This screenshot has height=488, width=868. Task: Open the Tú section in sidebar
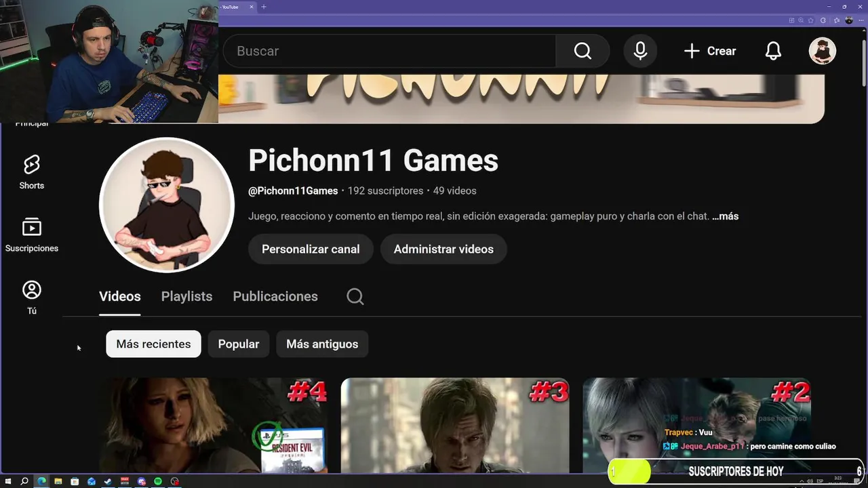click(31, 298)
